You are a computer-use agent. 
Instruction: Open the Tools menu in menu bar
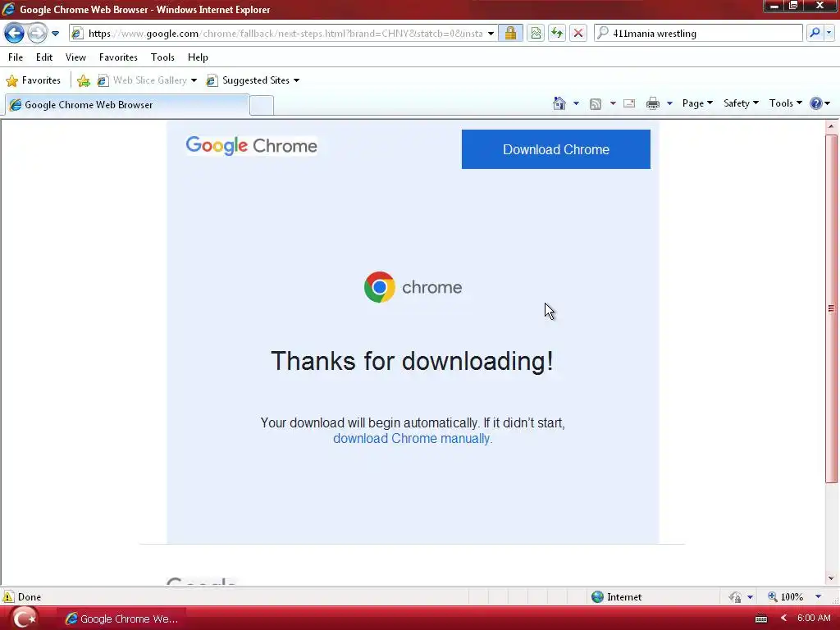(162, 57)
